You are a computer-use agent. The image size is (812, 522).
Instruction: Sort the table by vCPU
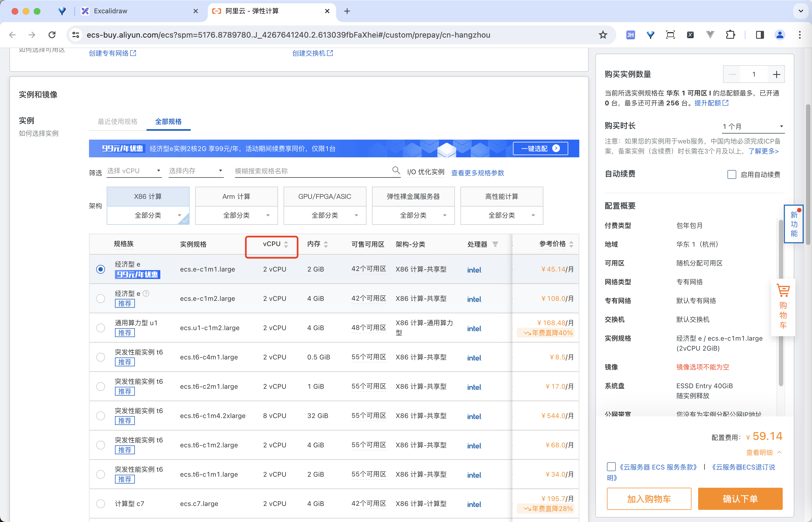286,244
